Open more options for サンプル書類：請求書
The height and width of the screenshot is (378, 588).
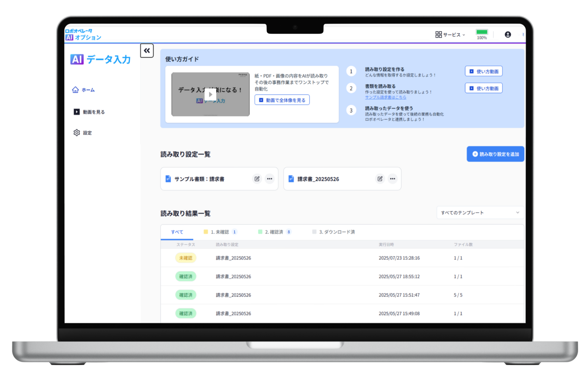click(269, 179)
